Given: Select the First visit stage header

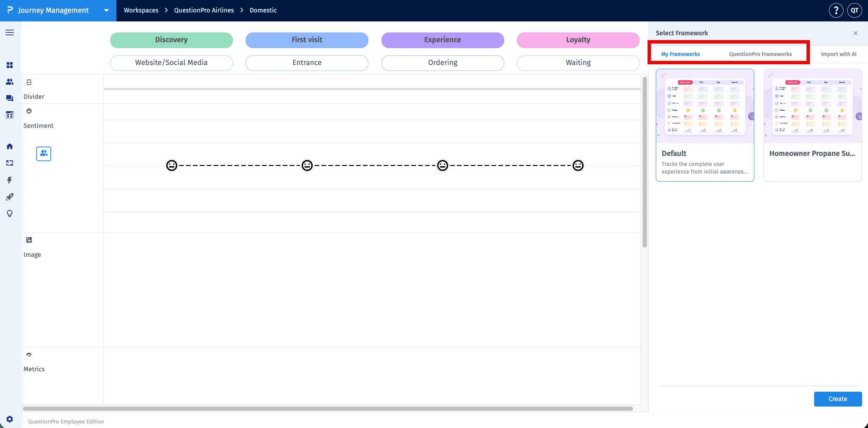Looking at the screenshot, I should coord(307,40).
